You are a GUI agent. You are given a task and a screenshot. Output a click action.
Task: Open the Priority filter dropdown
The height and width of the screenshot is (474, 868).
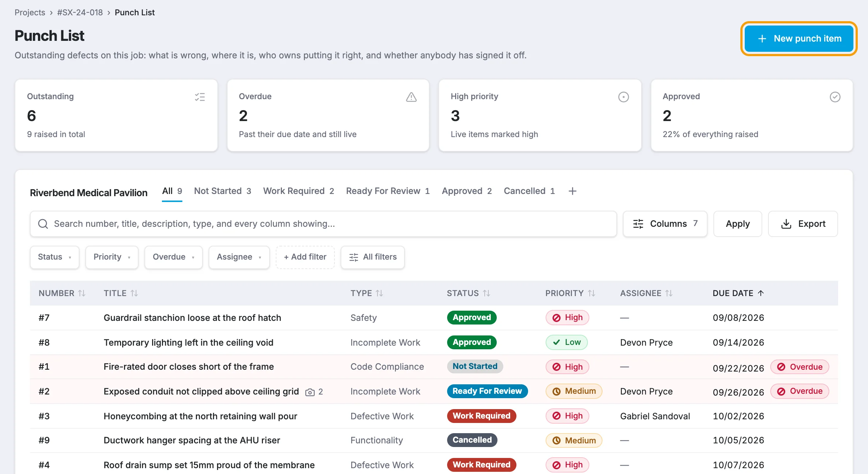[x=112, y=257]
